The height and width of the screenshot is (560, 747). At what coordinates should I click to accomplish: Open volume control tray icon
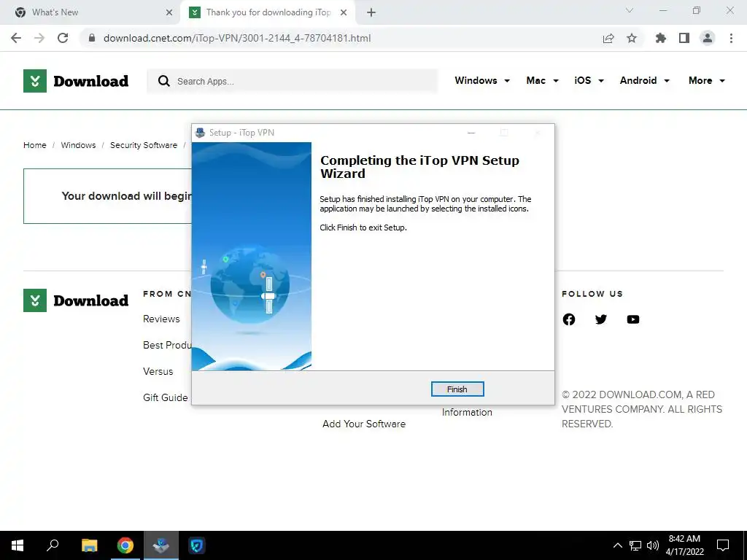click(653, 545)
